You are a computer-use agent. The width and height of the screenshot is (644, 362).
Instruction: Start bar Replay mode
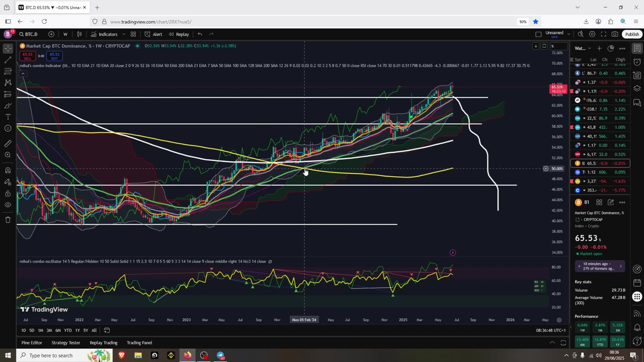(179, 34)
